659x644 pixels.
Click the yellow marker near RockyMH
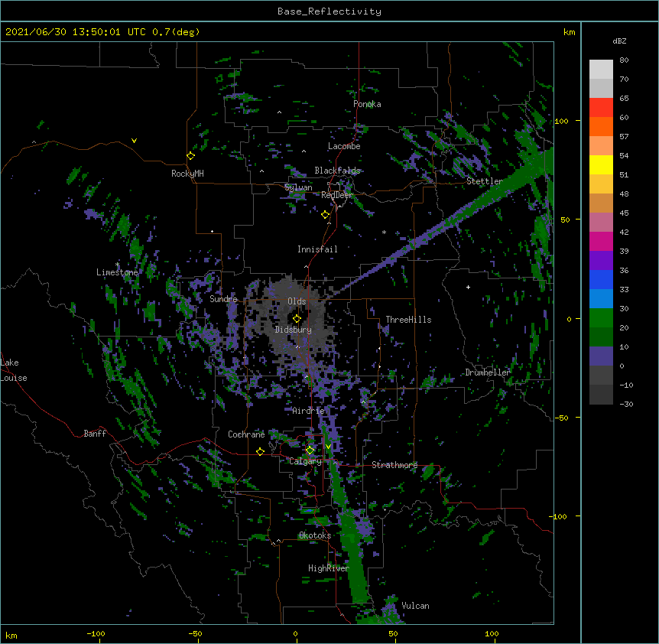pyautogui.click(x=190, y=155)
